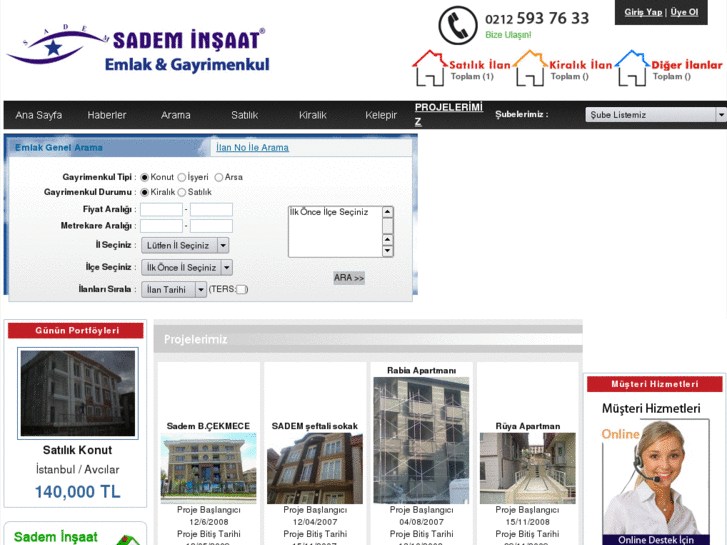Select the Konut property type
The image size is (727, 545).
(145, 177)
